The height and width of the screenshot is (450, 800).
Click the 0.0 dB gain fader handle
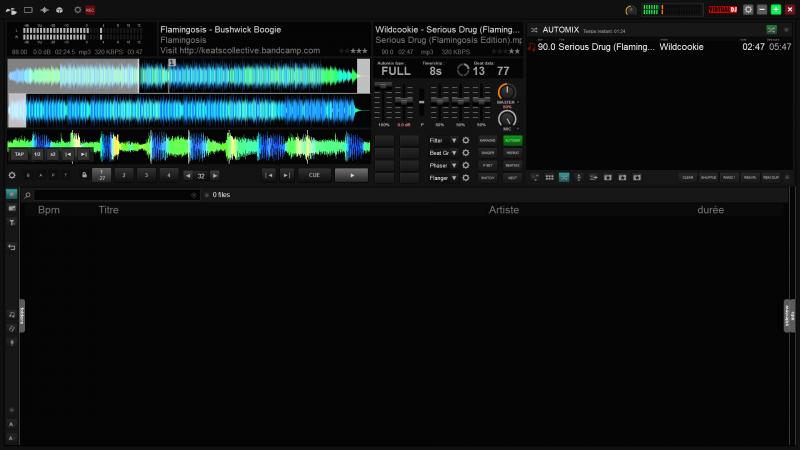point(404,101)
